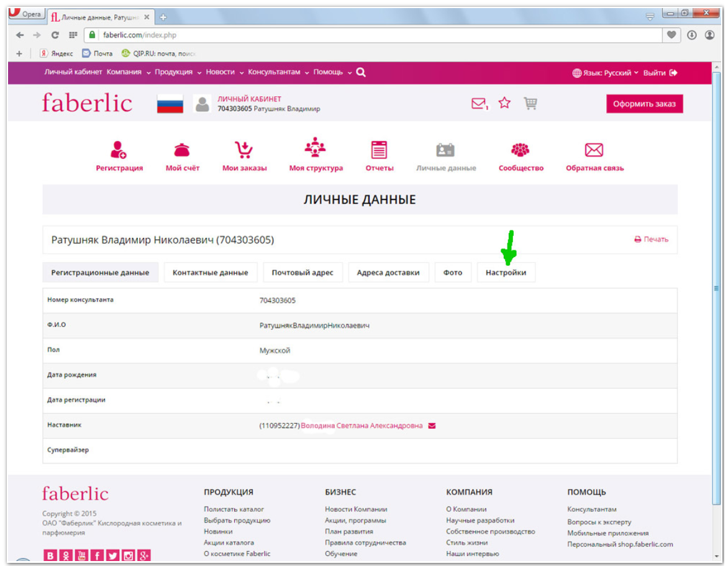Viewport: 728px width, 566px height.
Task: Click the header messages envelope icon
Action: [x=479, y=103]
